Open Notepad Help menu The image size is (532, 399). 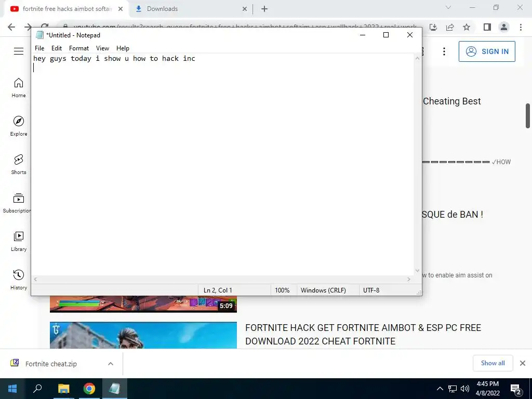[123, 48]
